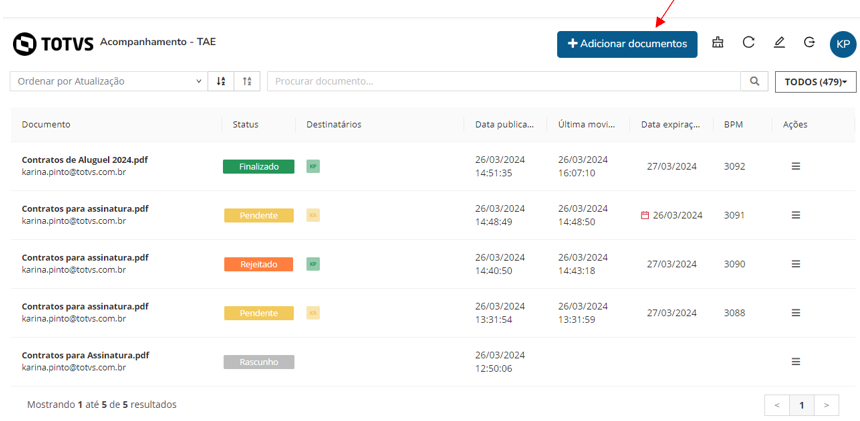860x421 pixels.
Task: Click the Finalizado status label
Action: click(x=258, y=166)
